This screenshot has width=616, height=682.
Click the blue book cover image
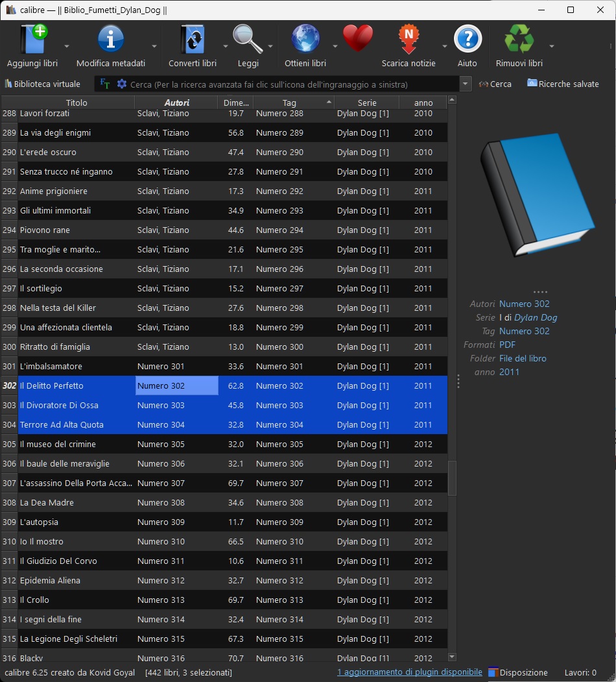click(x=538, y=195)
